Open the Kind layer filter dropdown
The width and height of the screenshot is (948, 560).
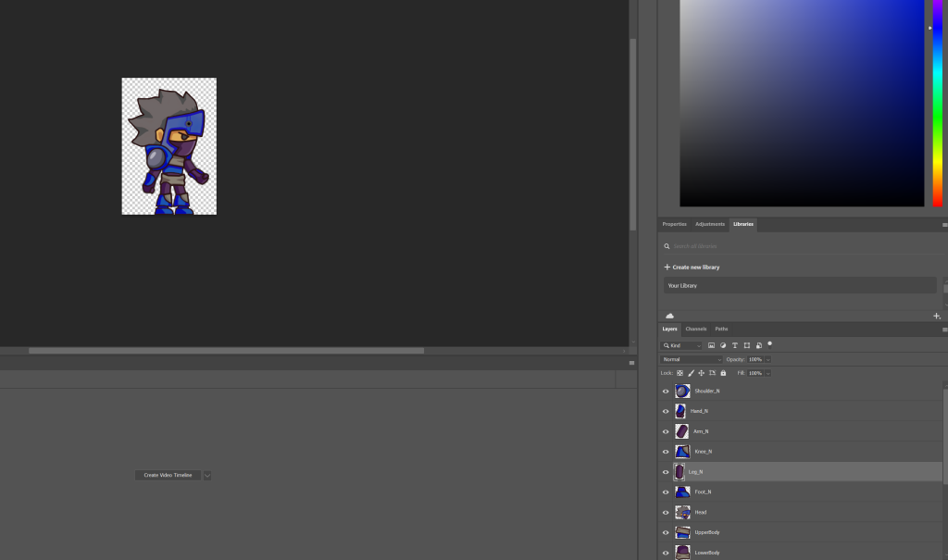pos(682,345)
